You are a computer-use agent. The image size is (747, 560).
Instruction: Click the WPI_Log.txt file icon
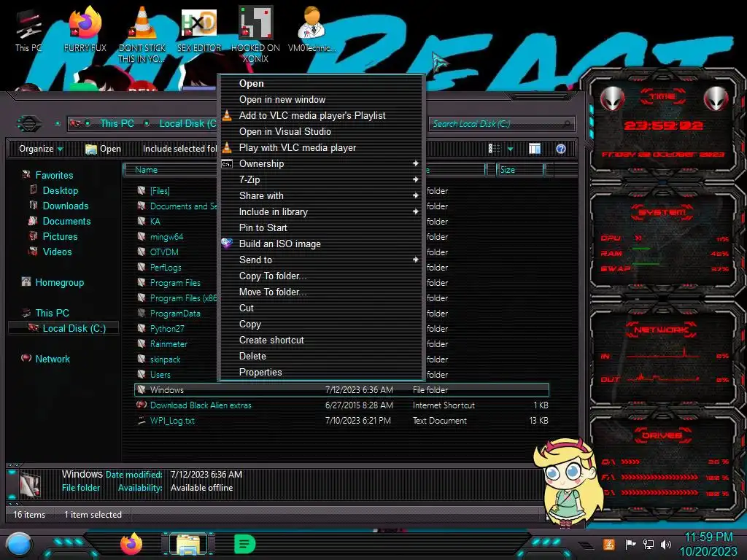pyautogui.click(x=142, y=420)
